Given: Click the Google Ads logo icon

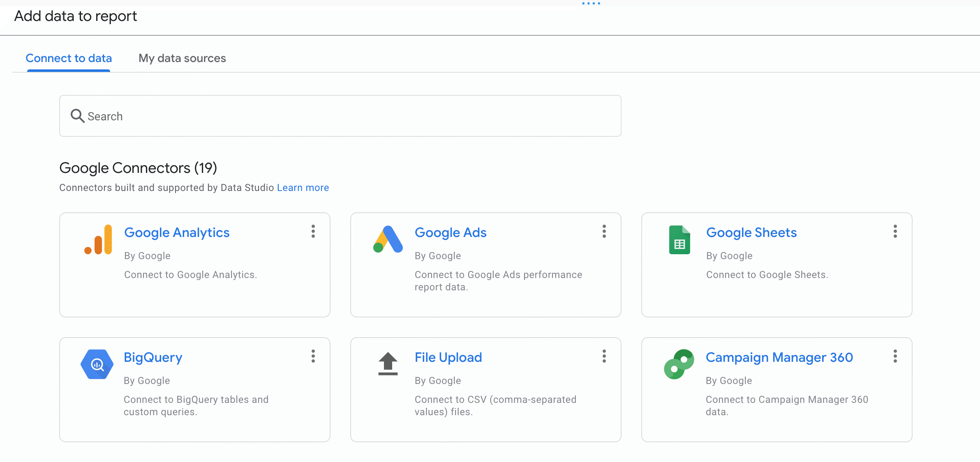Looking at the screenshot, I should pyautogui.click(x=388, y=239).
